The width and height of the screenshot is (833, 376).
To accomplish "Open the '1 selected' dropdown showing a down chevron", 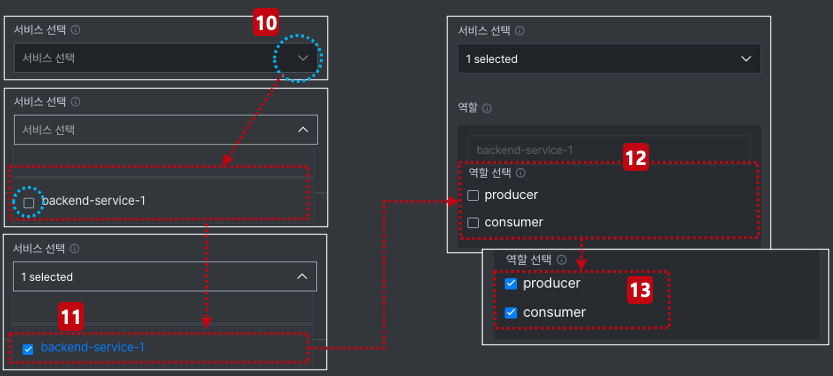I will [x=609, y=59].
